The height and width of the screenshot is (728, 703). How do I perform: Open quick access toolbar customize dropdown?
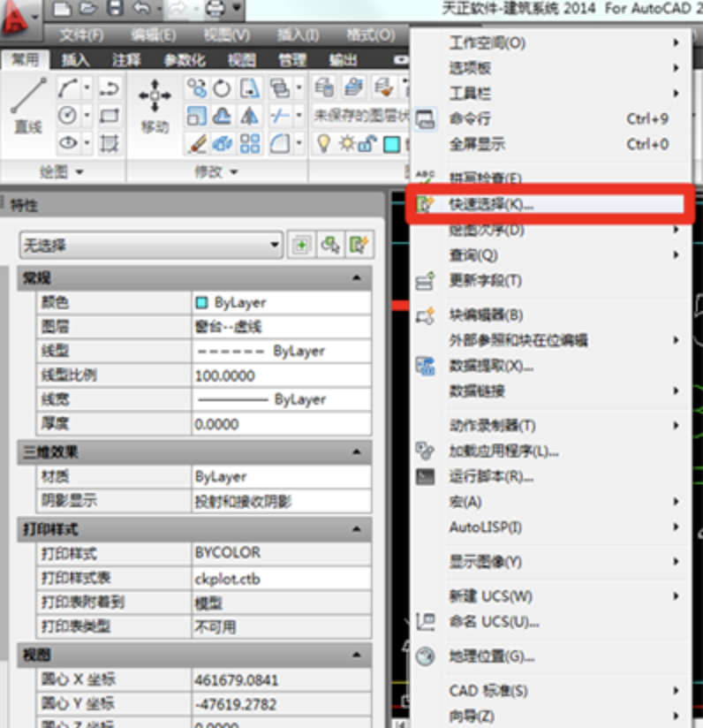(237, 7)
